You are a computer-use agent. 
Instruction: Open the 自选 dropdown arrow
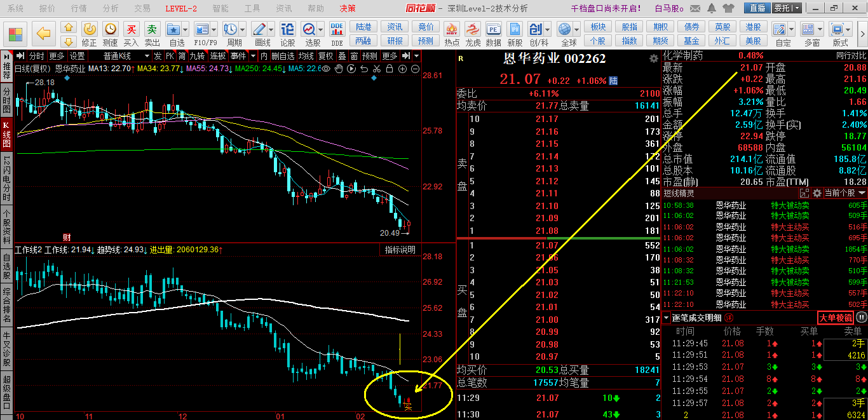point(186,30)
